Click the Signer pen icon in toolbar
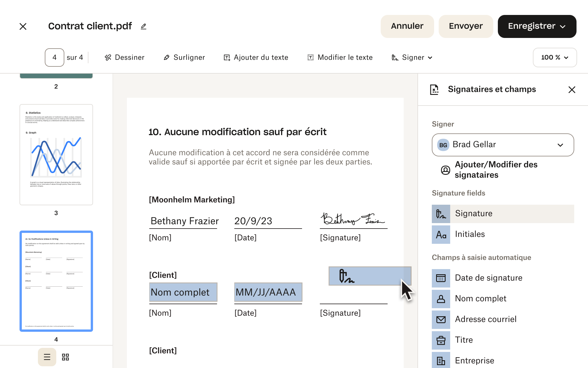 click(x=395, y=57)
